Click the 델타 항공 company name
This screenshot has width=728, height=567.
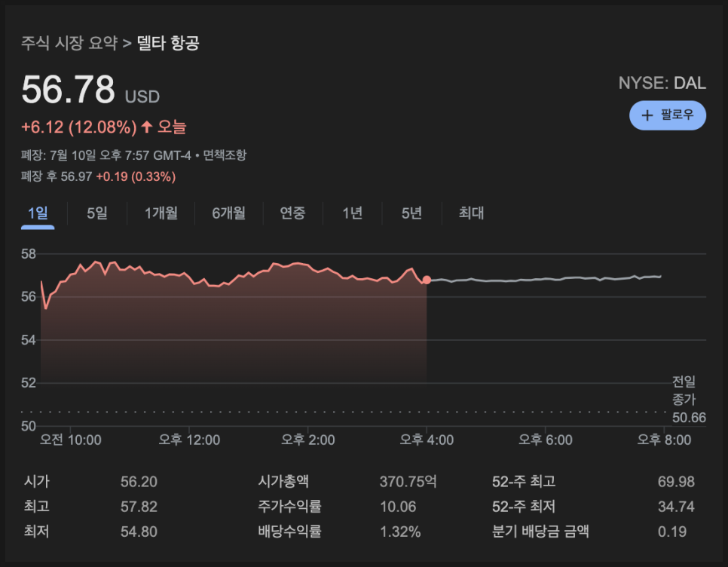coord(168,43)
